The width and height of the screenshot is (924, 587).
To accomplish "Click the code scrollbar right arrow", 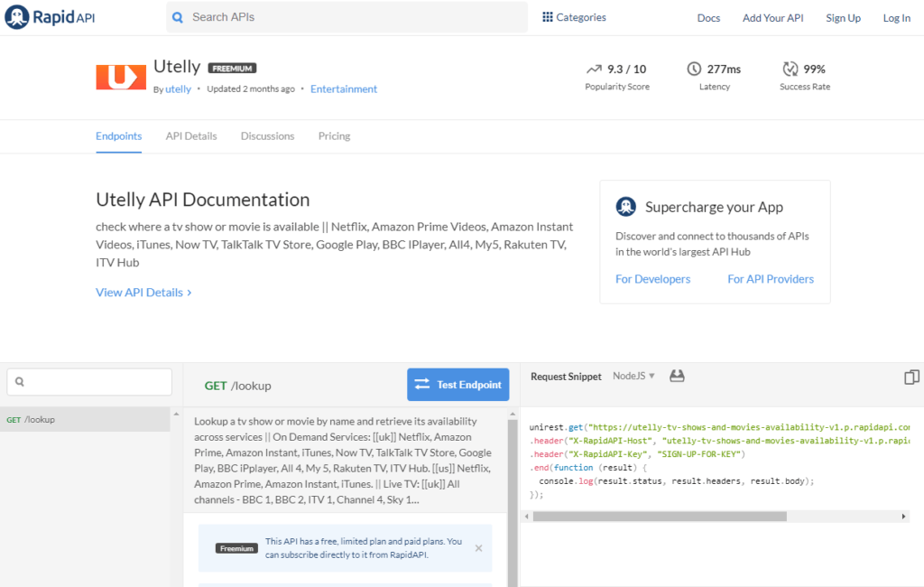I will point(903,517).
